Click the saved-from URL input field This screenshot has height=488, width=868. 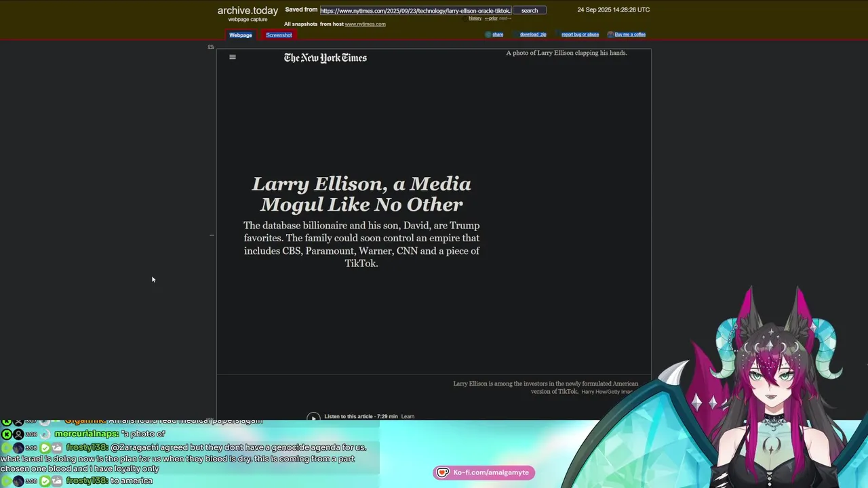415,10
